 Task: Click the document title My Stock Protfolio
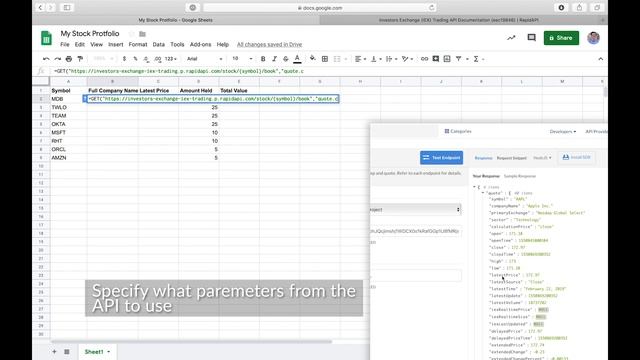pos(90,33)
